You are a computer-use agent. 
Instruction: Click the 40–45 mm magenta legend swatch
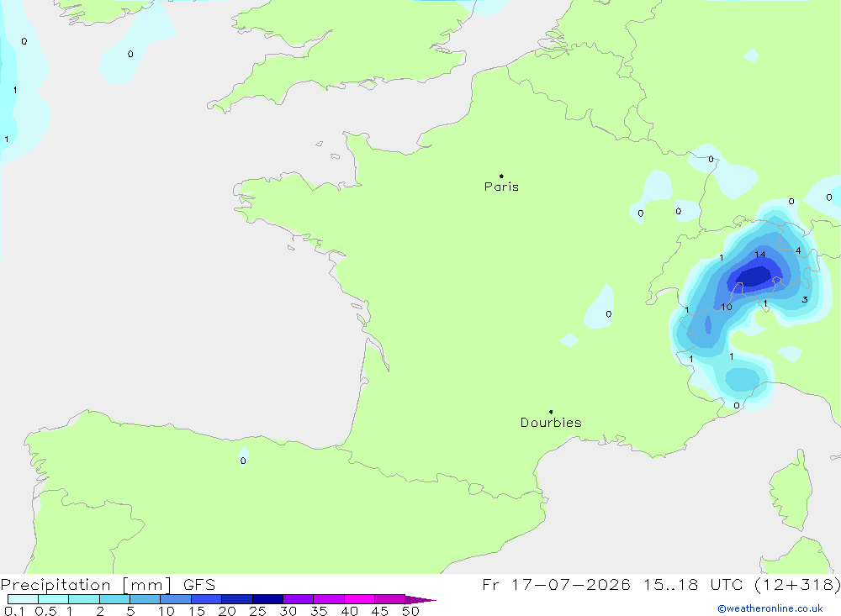(x=359, y=599)
